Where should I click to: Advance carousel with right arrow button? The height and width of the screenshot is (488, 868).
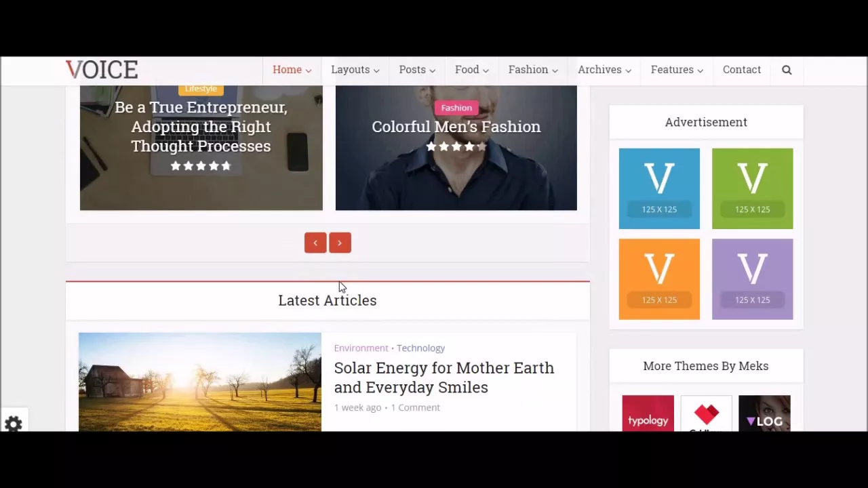pos(340,243)
